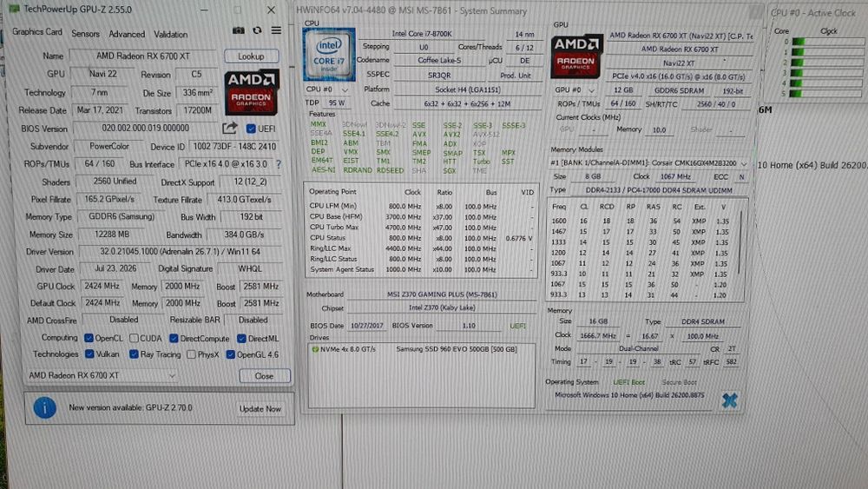Image resolution: width=868 pixels, height=489 pixels.
Task: Click the blue info icon in update notice
Action: pos(45,407)
